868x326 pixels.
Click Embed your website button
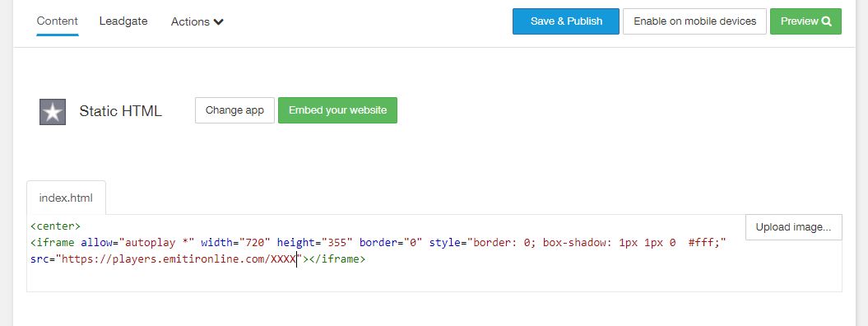(337, 110)
